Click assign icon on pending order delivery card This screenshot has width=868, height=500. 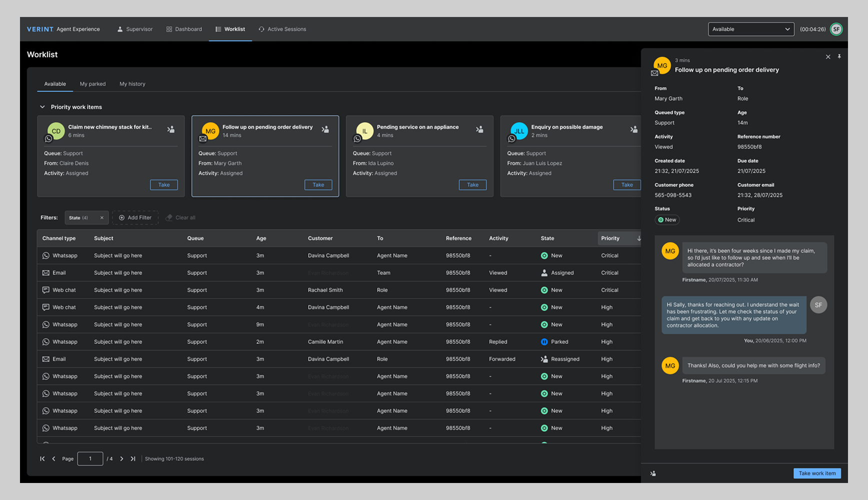(325, 129)
